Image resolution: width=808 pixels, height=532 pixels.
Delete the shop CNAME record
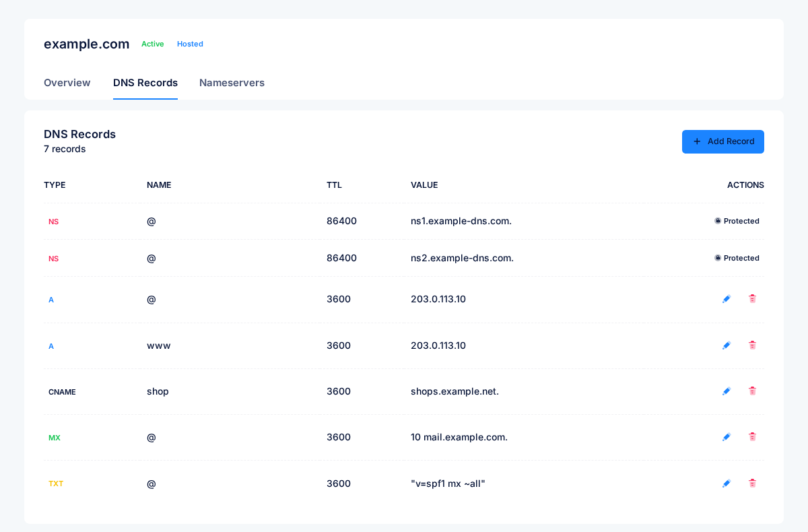(752, 391)
